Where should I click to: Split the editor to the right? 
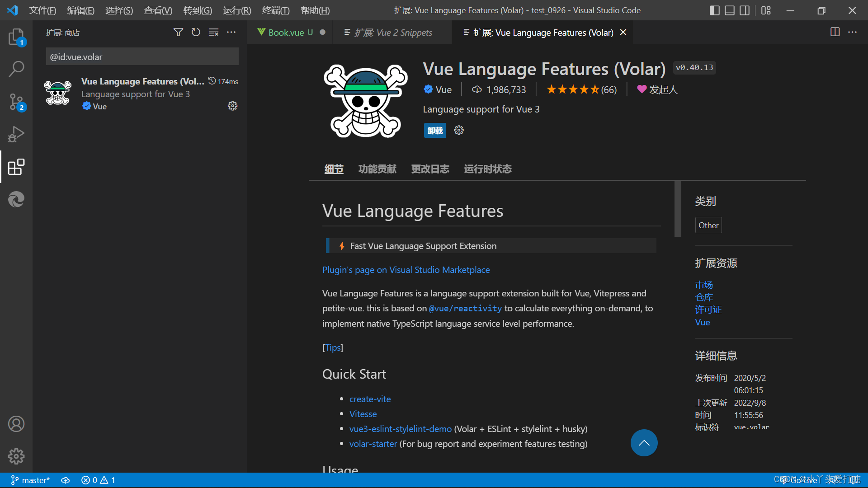coord(835,32)
